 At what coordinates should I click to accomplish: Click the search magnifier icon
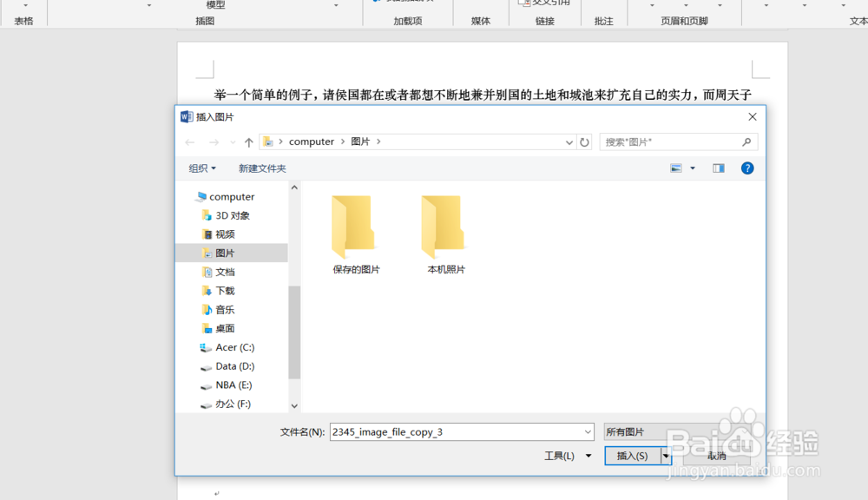(x=746, y=141)
